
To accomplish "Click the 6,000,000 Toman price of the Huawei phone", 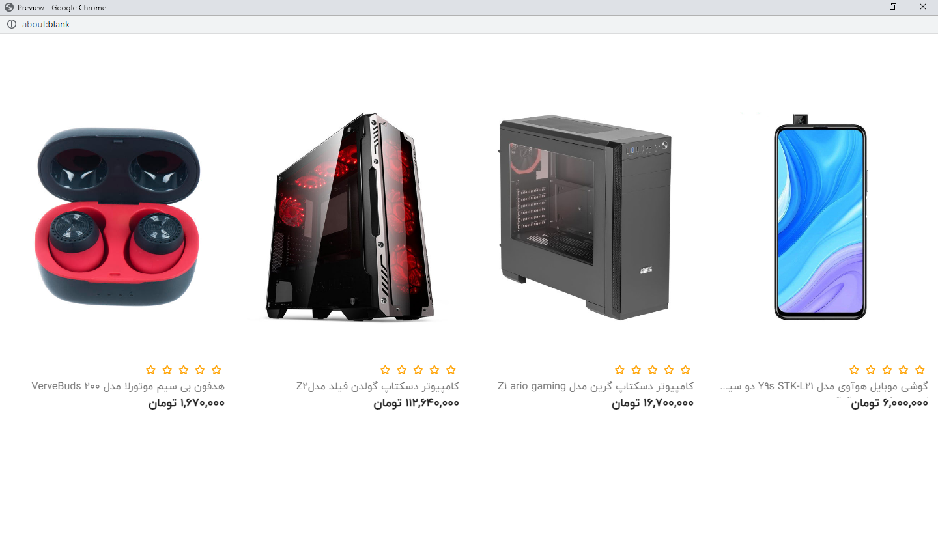I will tap(889, 403).
